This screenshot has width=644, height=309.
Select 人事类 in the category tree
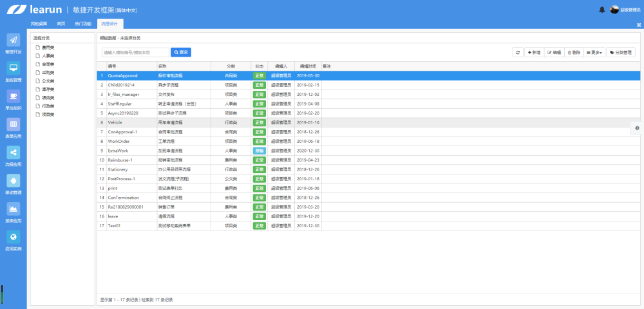pyautogui.click(x=48, y=56)
